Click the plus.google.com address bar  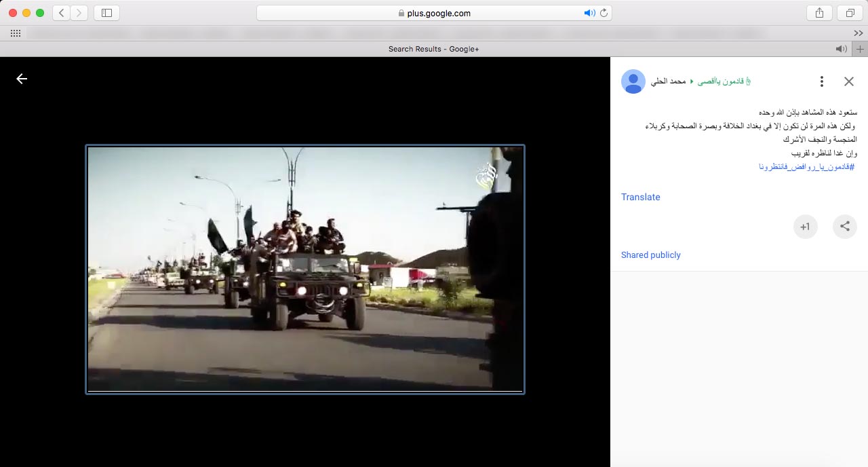pyautogui.click(x=434, y=13)
